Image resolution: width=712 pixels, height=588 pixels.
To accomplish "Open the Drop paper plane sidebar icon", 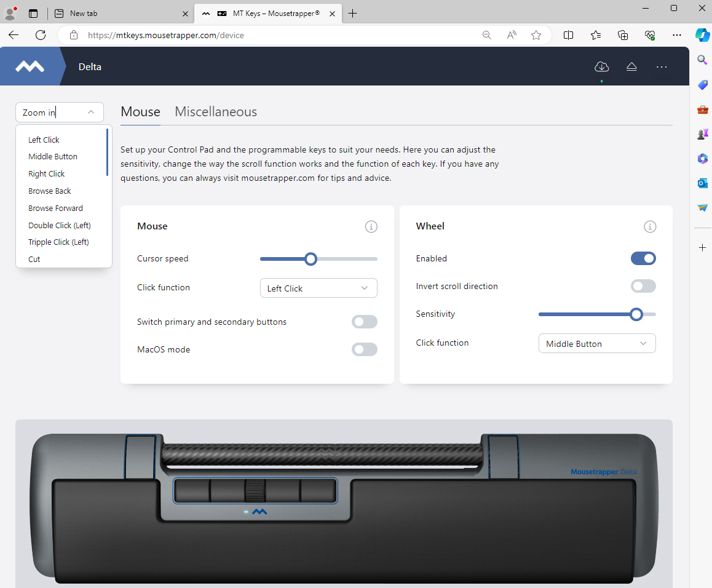I will pos(702,208).
